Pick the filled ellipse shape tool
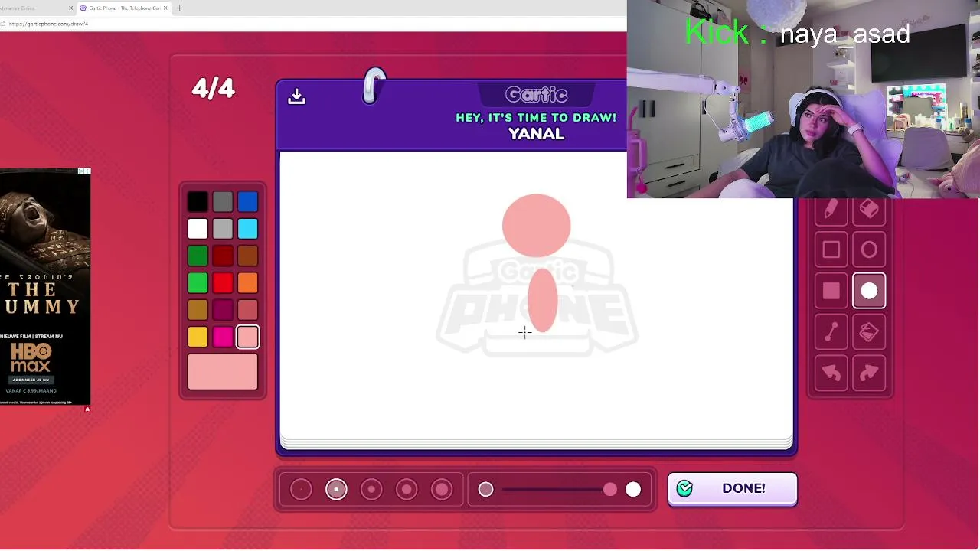 pyautogui.click(x=869, y=291)
